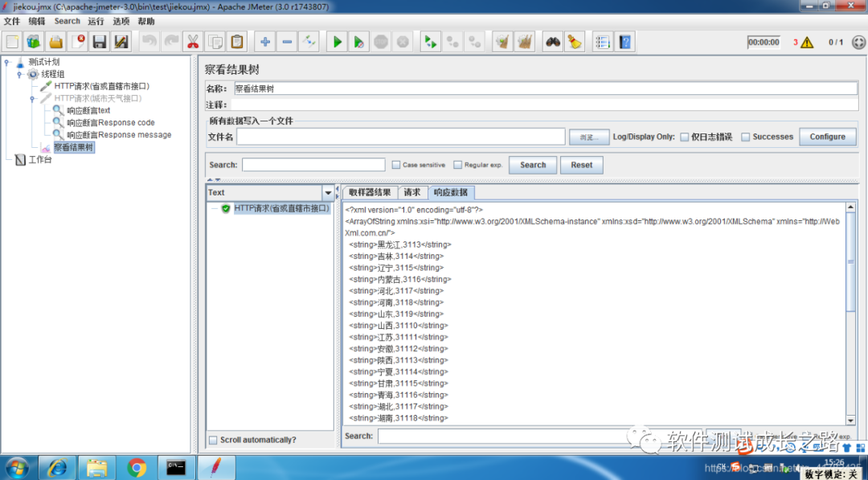The height and width of the screenshot is (480, 868).
Task: Save the test plan with floppy icon
Action: pos(99,42)
